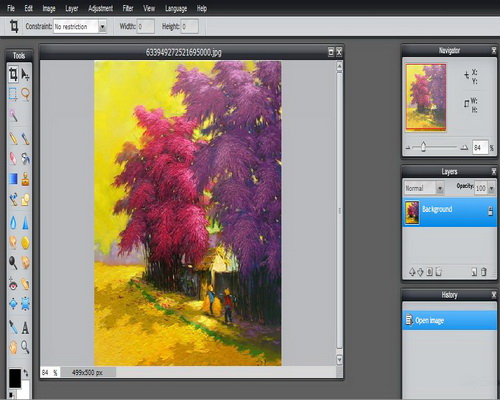The image size is (500, 400).
Task: Open the layer blend mode Normal dropdown
Action: point(424,188)
